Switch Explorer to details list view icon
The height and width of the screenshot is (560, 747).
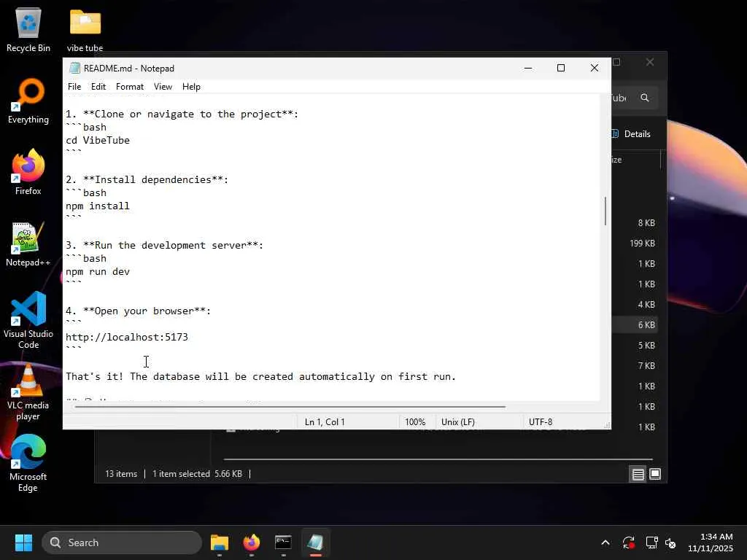(638, 474)
